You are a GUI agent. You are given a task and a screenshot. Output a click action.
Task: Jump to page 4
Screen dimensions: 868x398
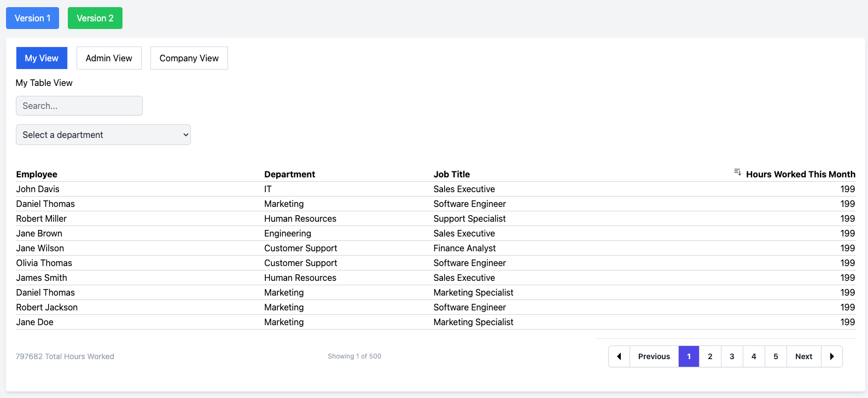[x=754, y=356]
